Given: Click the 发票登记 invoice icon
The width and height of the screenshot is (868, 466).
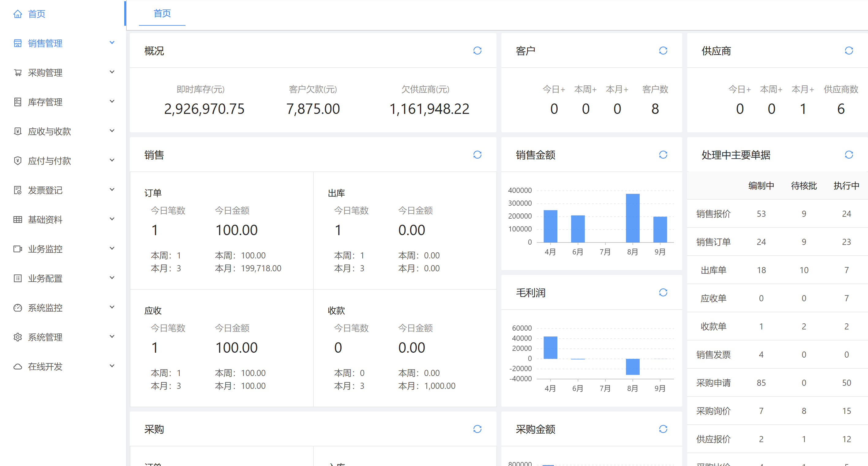Looking at the screenshot, I should [x=18, y=190].
